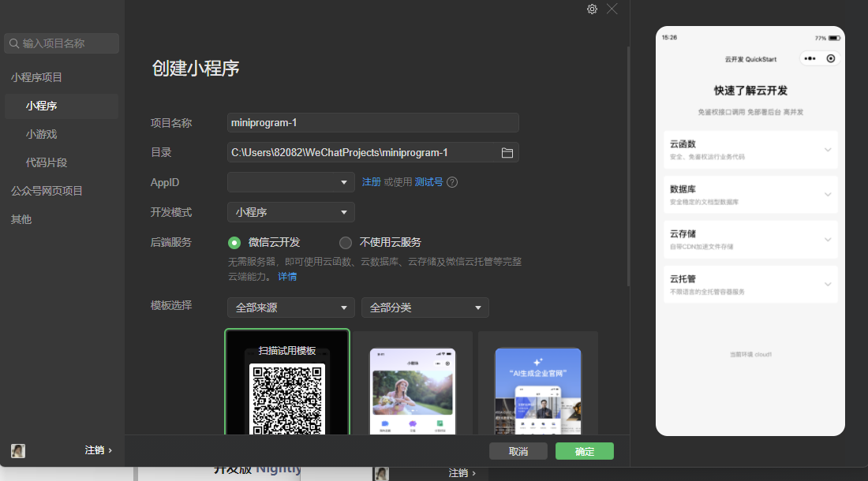Click 注销 in the background window
The height and width of the screenshot is (481, 868).
[x=462, y=473]
